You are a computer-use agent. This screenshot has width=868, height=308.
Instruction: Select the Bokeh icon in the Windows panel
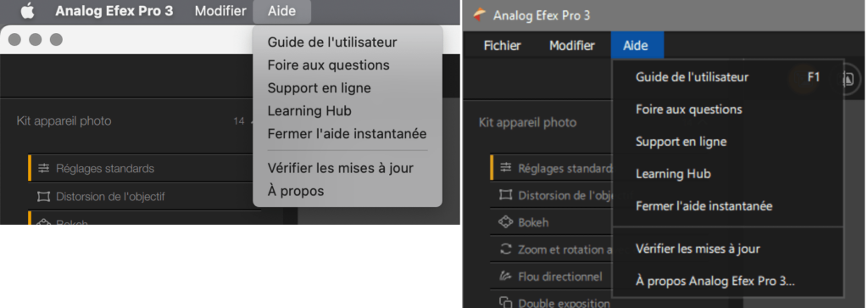(505, 222)
